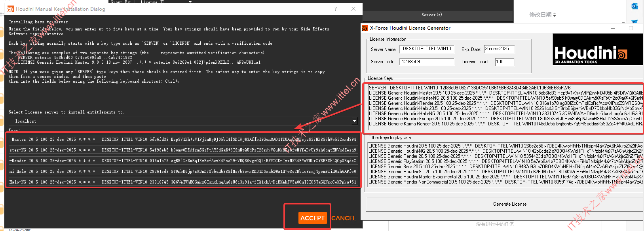The width and height of the screenshot is (644, 231).
Task: Open the License ID dropdown at top
Action: [190, 2]
